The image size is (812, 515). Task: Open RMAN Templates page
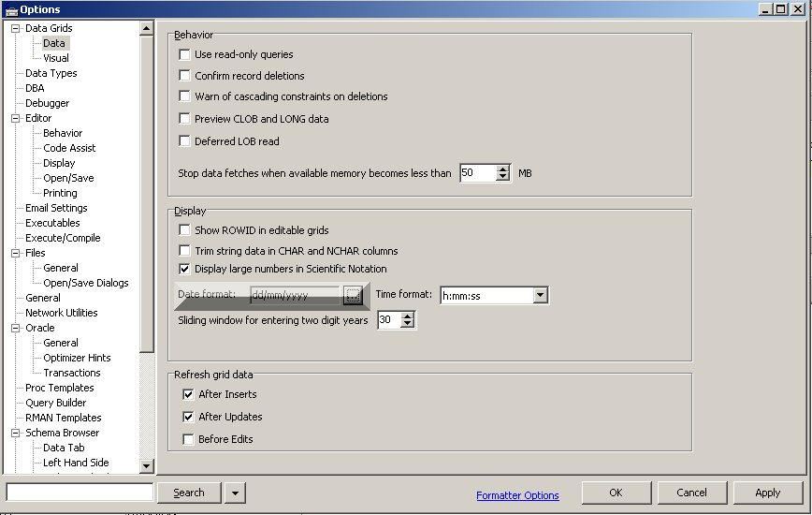coord(64,419)
